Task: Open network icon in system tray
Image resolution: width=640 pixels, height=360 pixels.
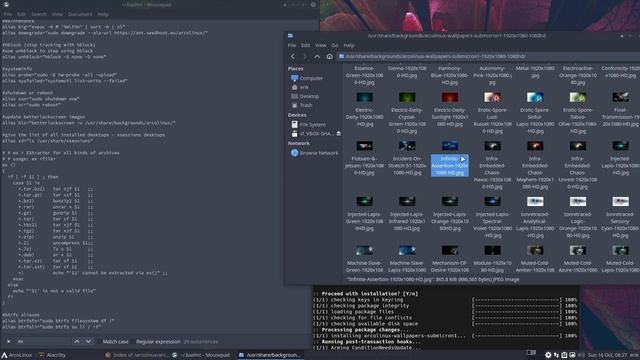Action: click(x=556, y=355)
